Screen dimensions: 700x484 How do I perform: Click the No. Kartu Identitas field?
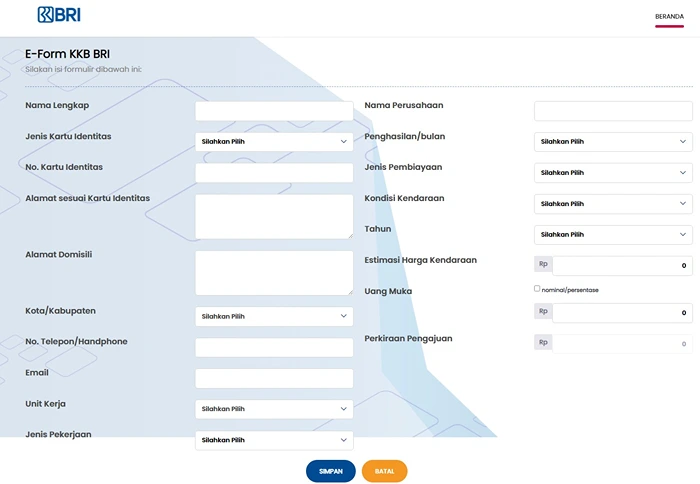point(274,172)
